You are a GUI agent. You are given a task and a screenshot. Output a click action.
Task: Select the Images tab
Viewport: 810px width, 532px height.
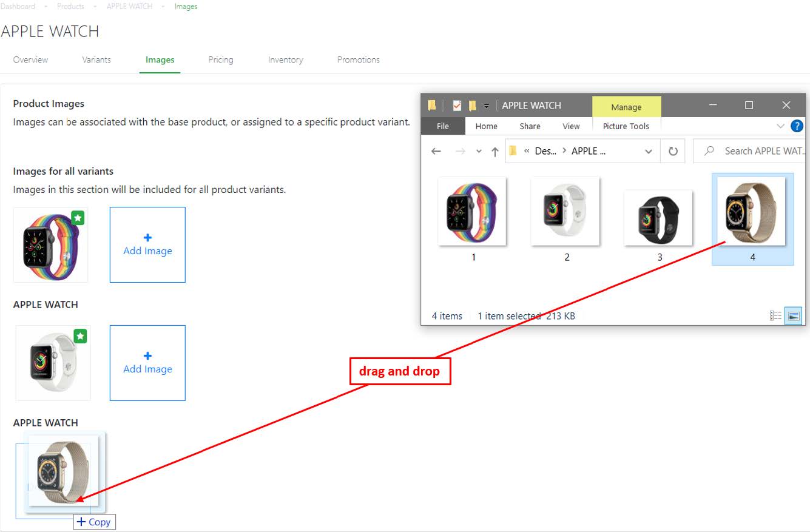160,60
